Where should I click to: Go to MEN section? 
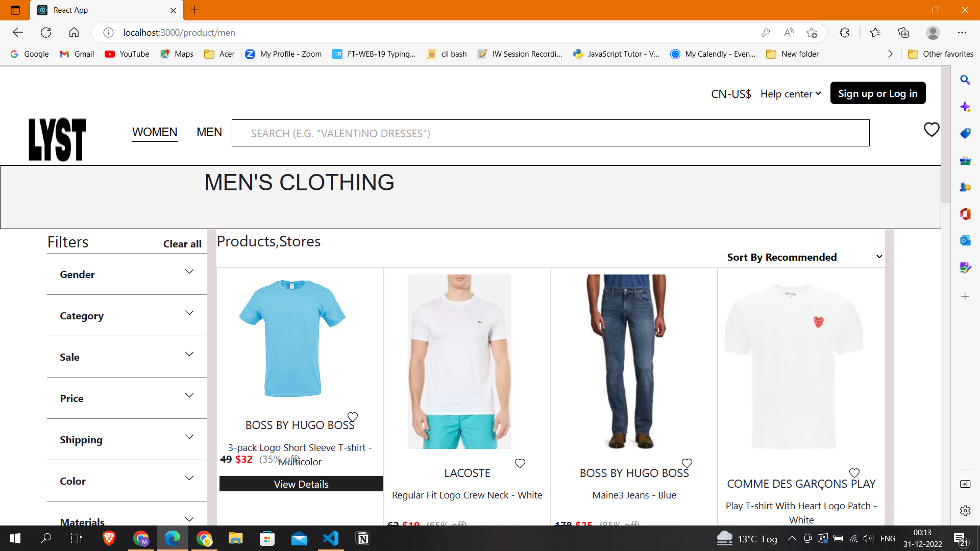point(209,133)
